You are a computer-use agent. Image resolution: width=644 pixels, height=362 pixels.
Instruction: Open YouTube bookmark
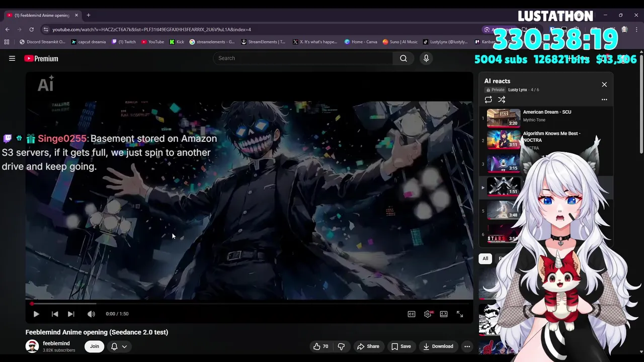pos(152,42)
